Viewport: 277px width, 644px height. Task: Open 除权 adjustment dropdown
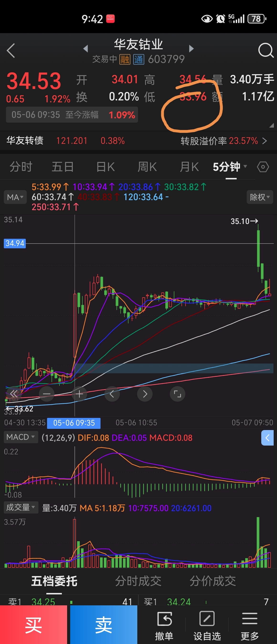pyautogui.click(x=260, y=197)
